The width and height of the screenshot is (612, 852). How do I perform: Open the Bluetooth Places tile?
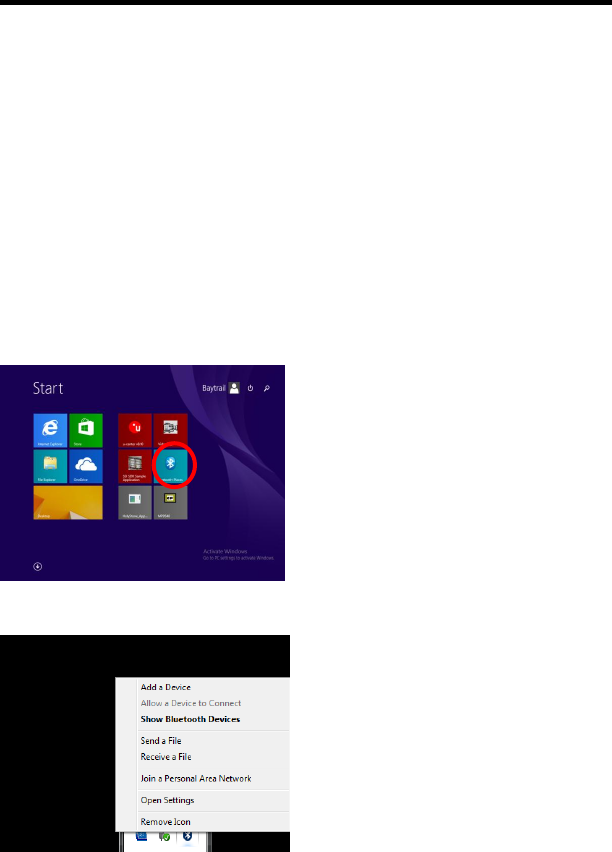pos(171,466)
